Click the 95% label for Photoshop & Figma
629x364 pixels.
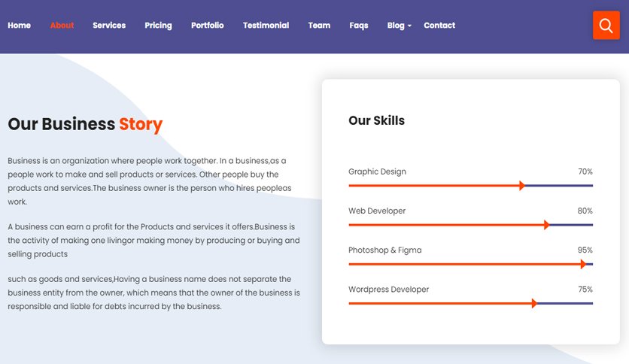click(585, 250)
